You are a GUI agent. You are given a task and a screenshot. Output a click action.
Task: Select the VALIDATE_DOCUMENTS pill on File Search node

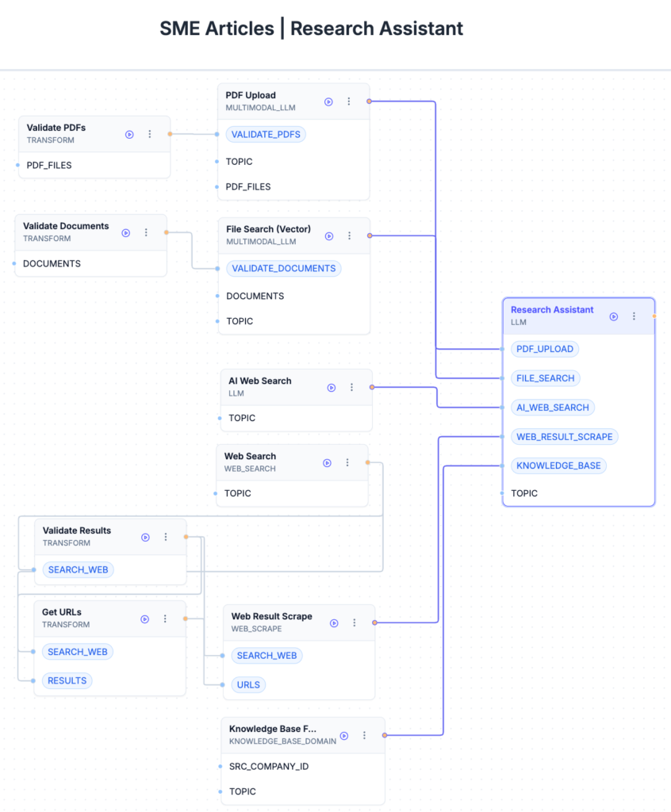(x=283, y=268)
